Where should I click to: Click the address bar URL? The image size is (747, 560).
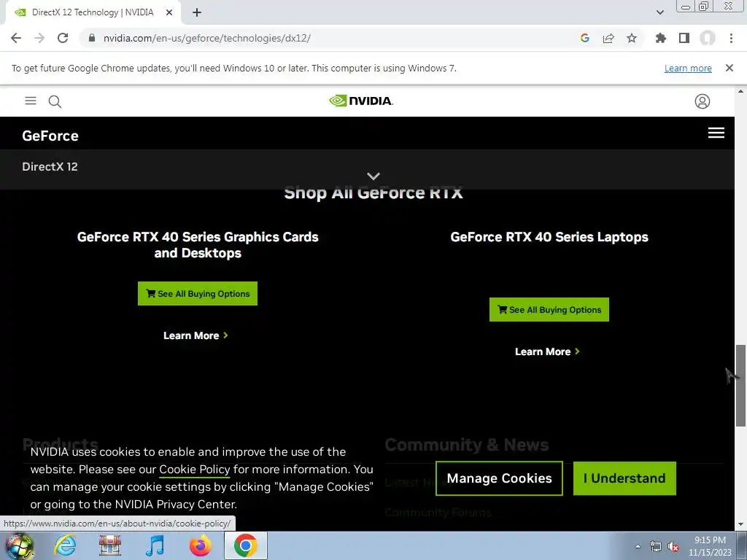point(206,38)
